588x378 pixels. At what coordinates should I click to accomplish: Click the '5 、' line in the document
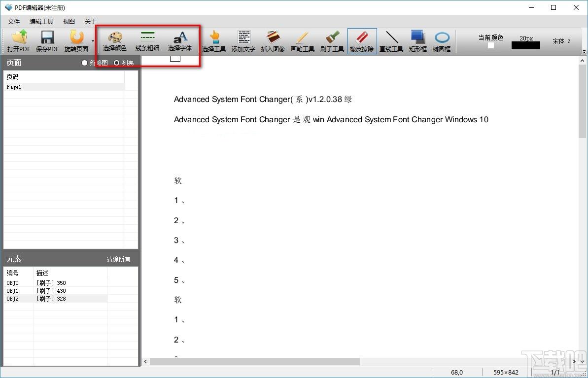point(179,280)
